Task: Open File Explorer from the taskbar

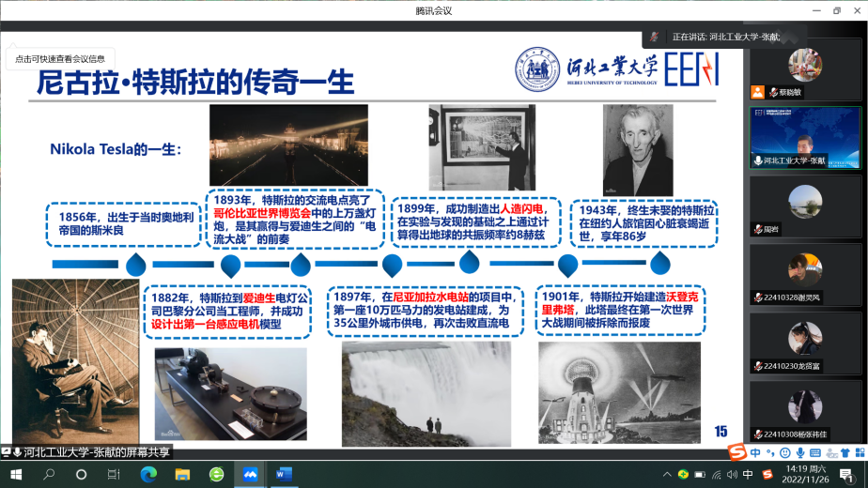Action: [182, 475]
